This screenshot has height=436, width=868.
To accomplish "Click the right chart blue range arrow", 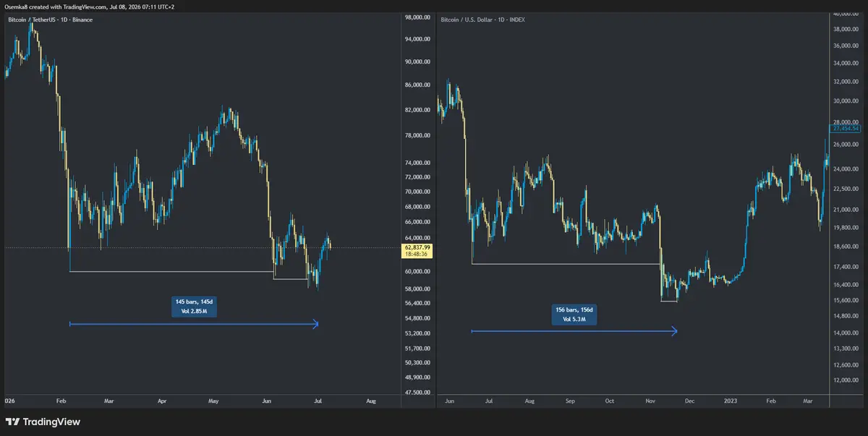I will pos(574,331).
